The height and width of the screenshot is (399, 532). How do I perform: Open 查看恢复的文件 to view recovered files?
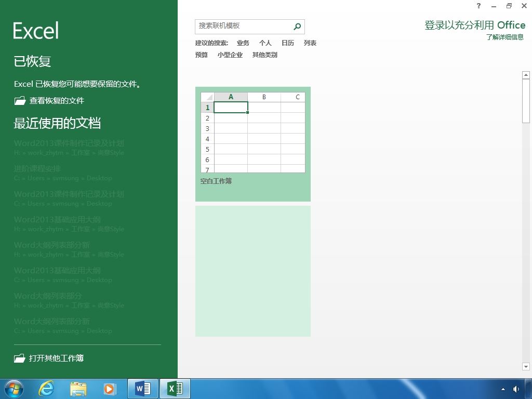49,101
